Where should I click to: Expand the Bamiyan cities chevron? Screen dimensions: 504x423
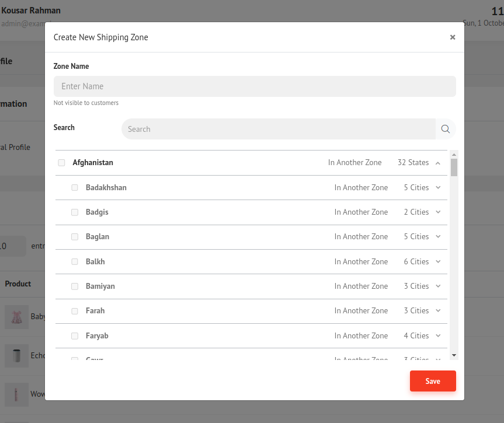click(438, 286)
